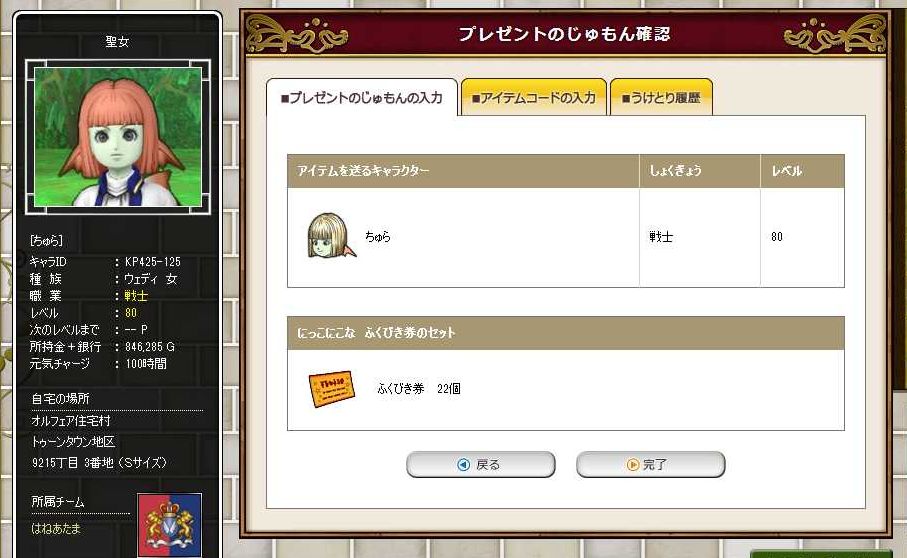907x558 pixels.
Task: Switch to アイテムコードの入力 tab
Action: pos(533,98)
